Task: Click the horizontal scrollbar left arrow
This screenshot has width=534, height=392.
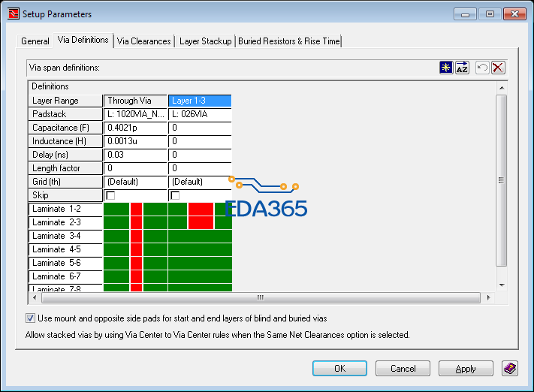Action: 35,297
